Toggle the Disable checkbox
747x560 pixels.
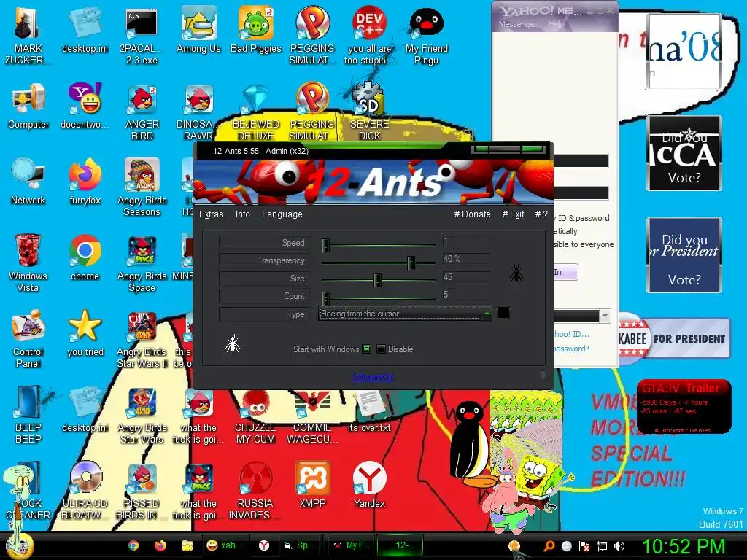(x=381, y=349)
